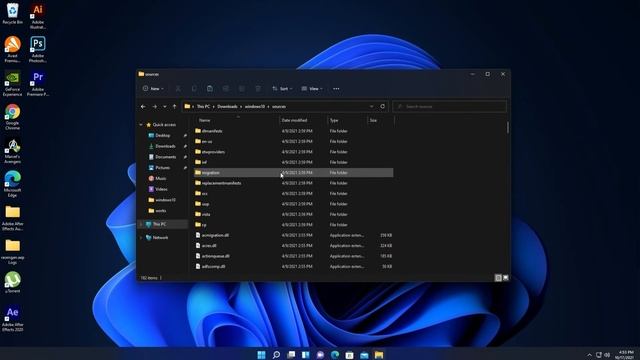Switch to details view in status bar
640x360 pixels.
(x=498, y=278)
